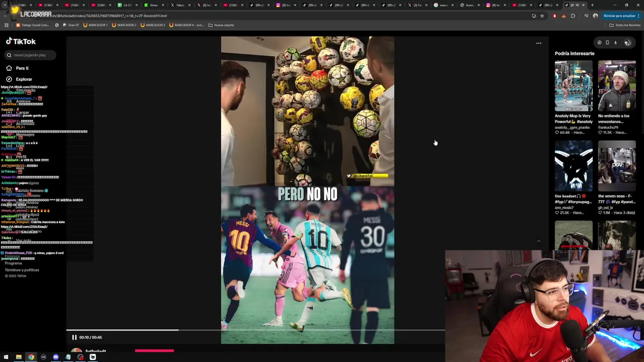Viewport: 644px width, 362px height.
Task: Open MARCADOR 3 bookmark
Action: tap(152, 25)
